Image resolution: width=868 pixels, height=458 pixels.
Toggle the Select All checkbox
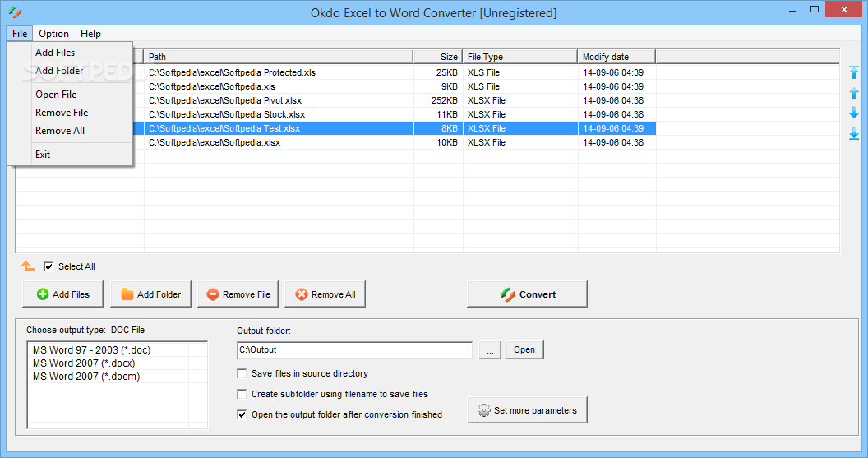48,266
